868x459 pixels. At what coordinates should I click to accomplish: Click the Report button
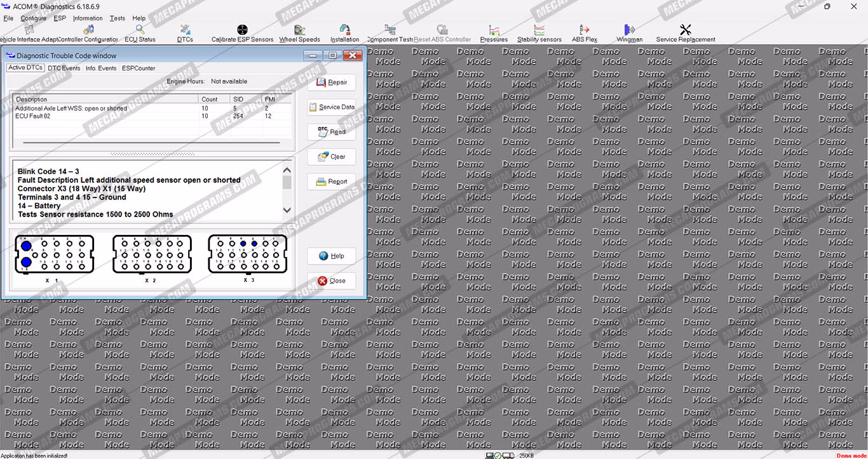click(x=331, y=182)
